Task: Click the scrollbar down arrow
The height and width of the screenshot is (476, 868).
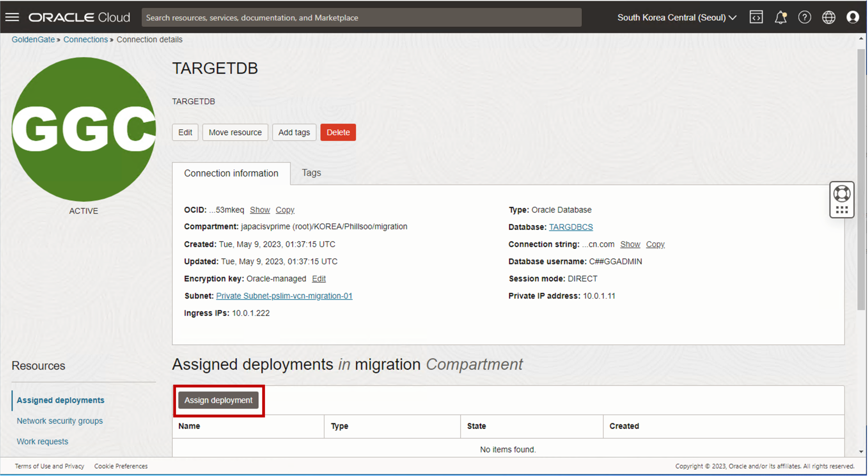Action: (861, 452)
